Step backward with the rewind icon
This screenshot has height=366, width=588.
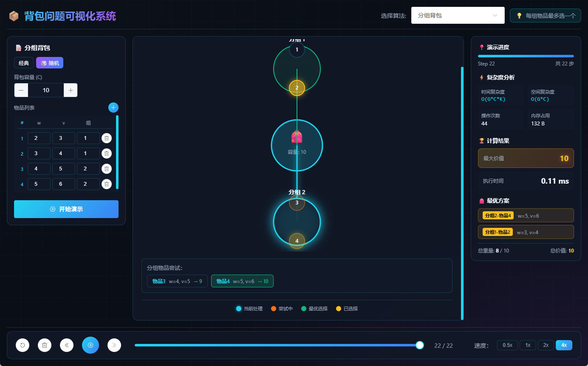click(x=67, y=345)
